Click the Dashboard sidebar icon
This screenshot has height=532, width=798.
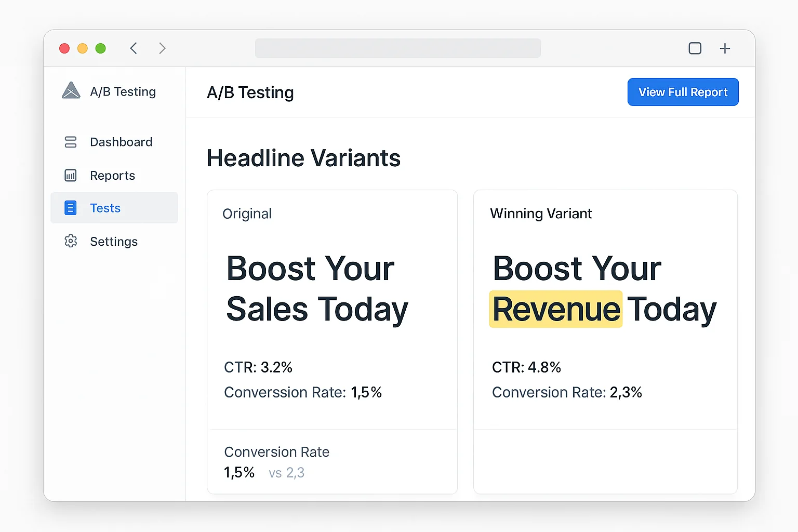click(x=71, y=142)
